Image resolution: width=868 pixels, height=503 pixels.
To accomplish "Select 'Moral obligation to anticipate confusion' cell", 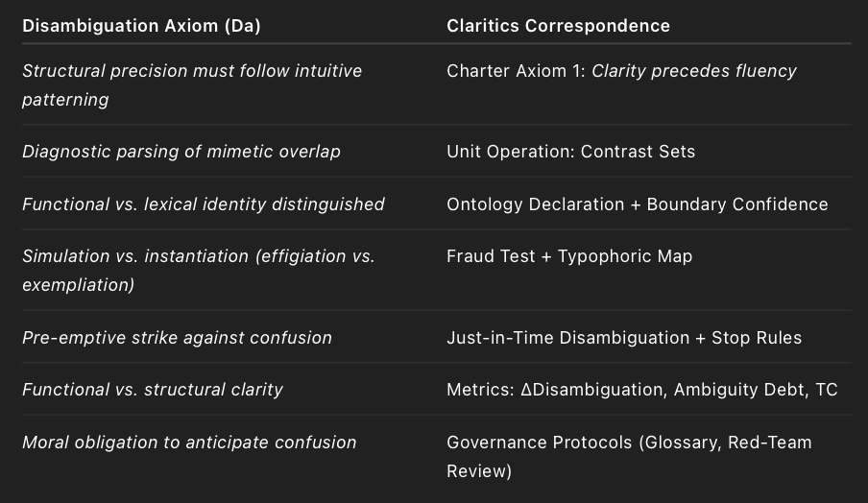I will pyautogui.click(x=189, y=443).
